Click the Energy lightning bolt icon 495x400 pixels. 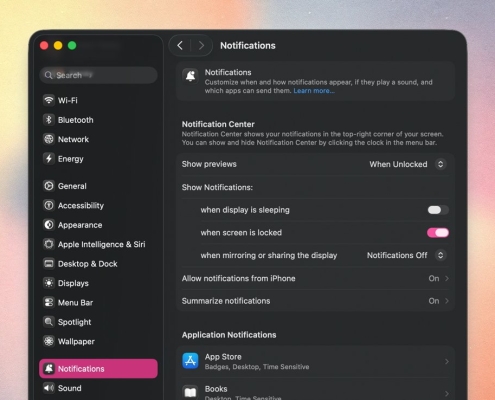tap(49, 159)
